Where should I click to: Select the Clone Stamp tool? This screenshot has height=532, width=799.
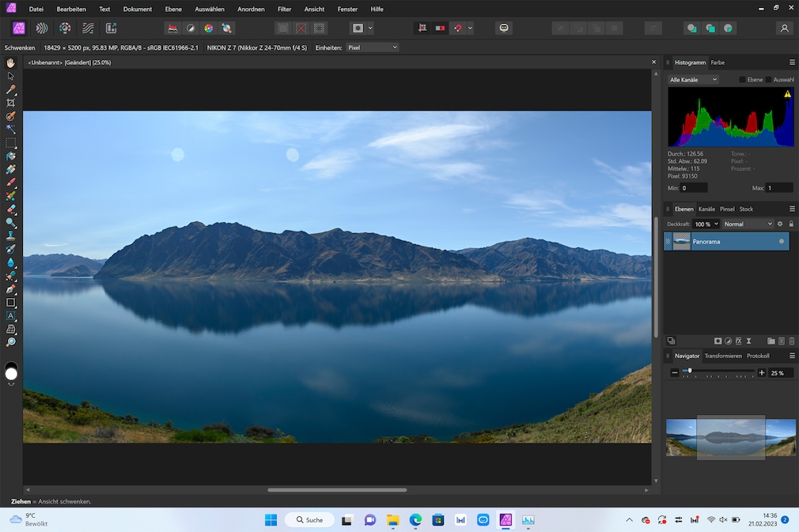pos(11,236)
